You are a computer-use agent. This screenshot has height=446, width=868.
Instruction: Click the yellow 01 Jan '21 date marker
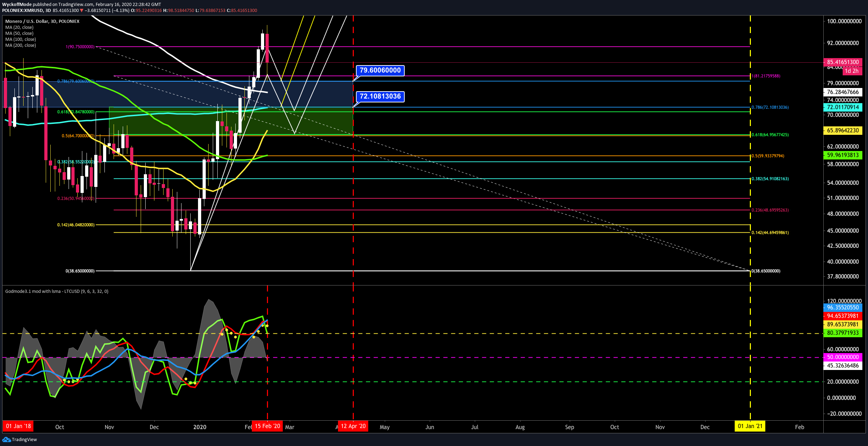pos(750,426)
